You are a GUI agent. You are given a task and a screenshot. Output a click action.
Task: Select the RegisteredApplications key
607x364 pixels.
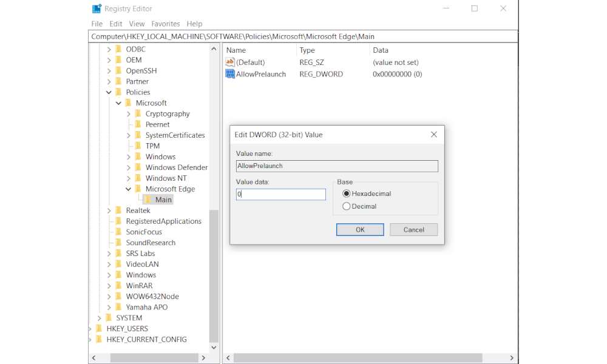pyautogui.click(x=163, y=221)
